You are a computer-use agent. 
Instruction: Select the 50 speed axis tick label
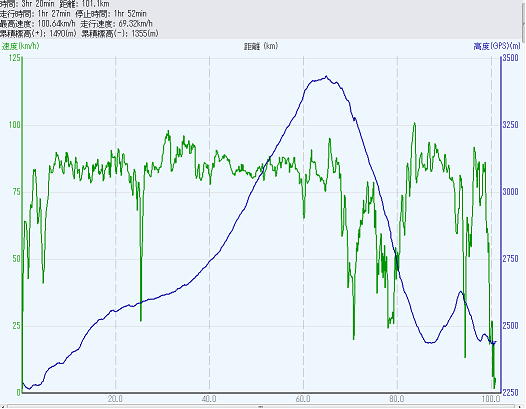click(16, 259)
